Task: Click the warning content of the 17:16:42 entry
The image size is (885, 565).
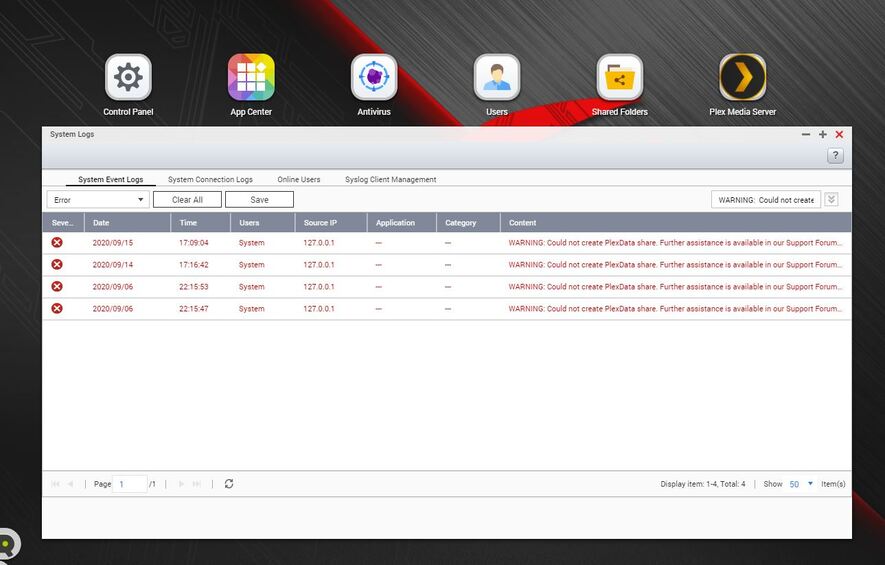Action: [675, 265]
